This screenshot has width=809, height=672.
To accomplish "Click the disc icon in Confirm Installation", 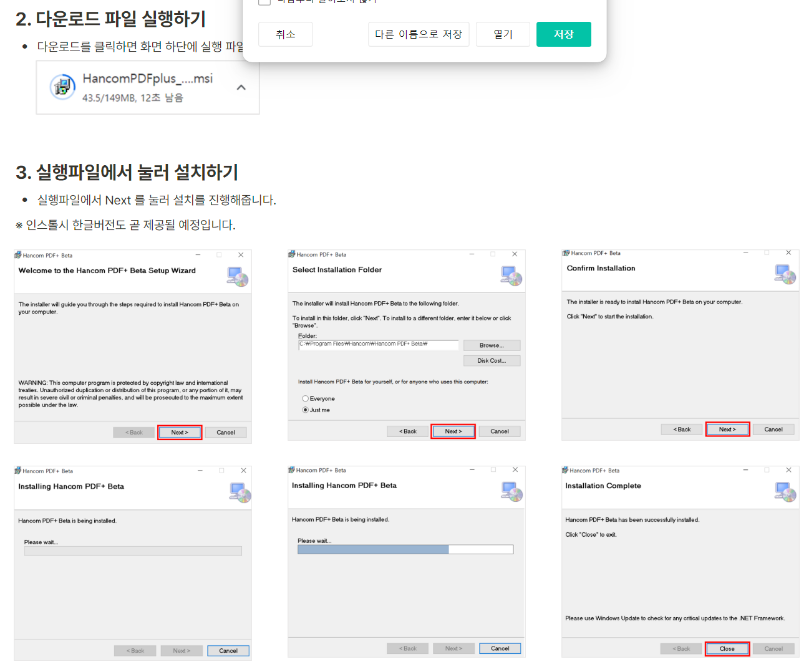I will [785, 274].
